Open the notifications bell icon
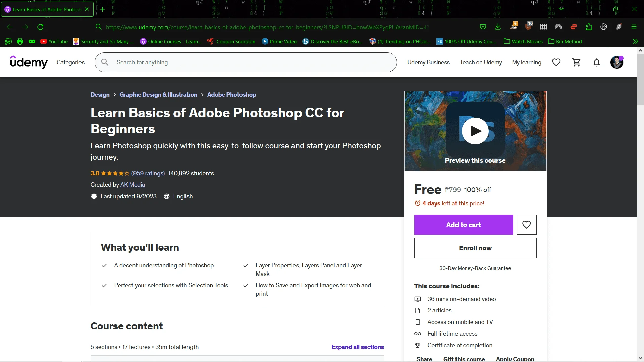This screenshot has width=644, height=362. point(596,62)
